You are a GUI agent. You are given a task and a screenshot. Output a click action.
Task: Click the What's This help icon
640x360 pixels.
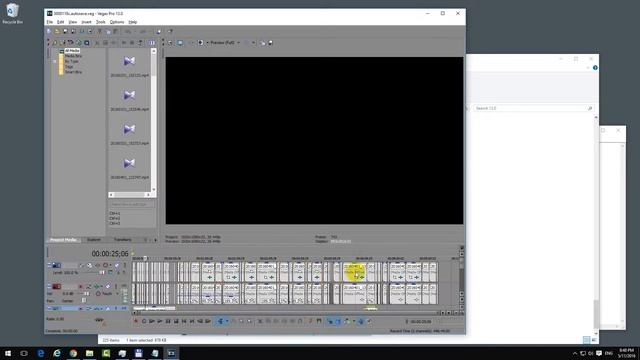pyautogui.click(x=171, y=31)
